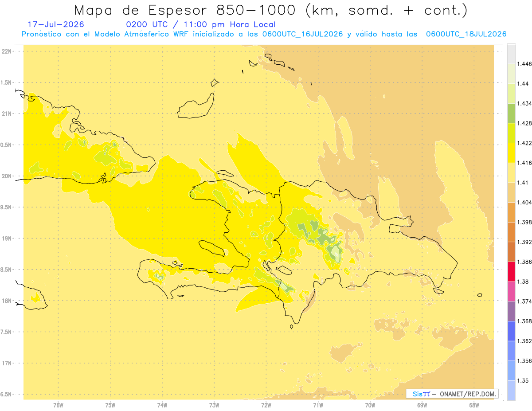Click the blue 1.362–1.368 legend swatch

click(511, 331)
